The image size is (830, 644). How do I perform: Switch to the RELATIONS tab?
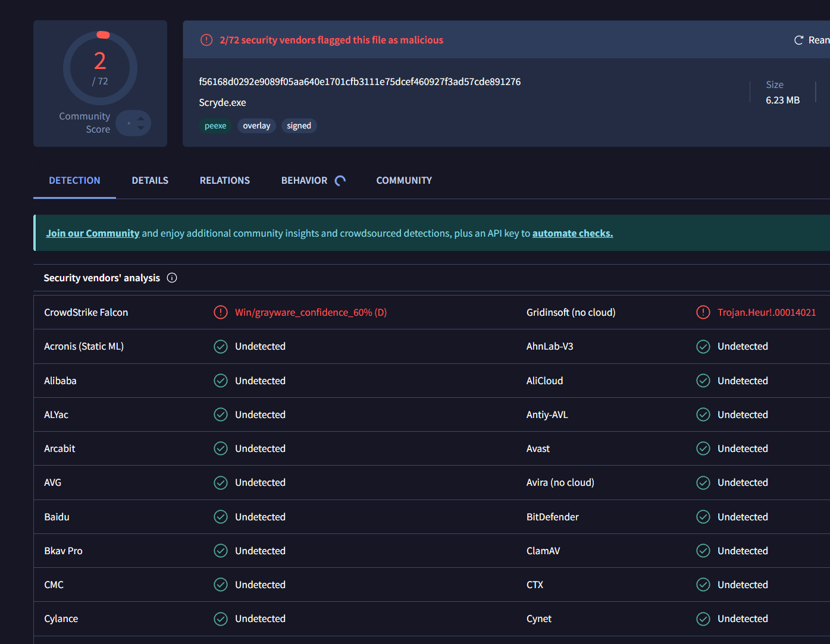tap(225, 180)
